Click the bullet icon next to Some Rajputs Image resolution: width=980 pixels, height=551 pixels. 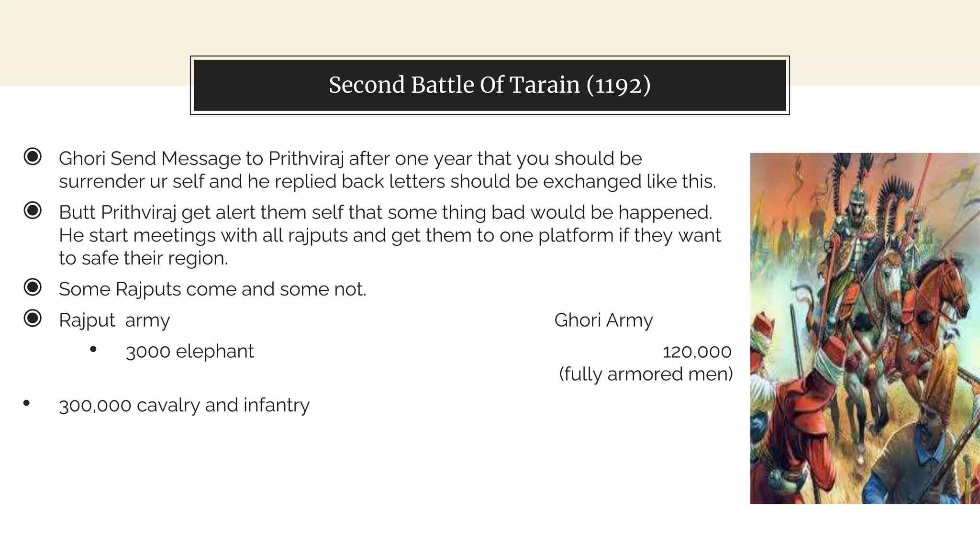pyautogui.click(x=33, y=287)
